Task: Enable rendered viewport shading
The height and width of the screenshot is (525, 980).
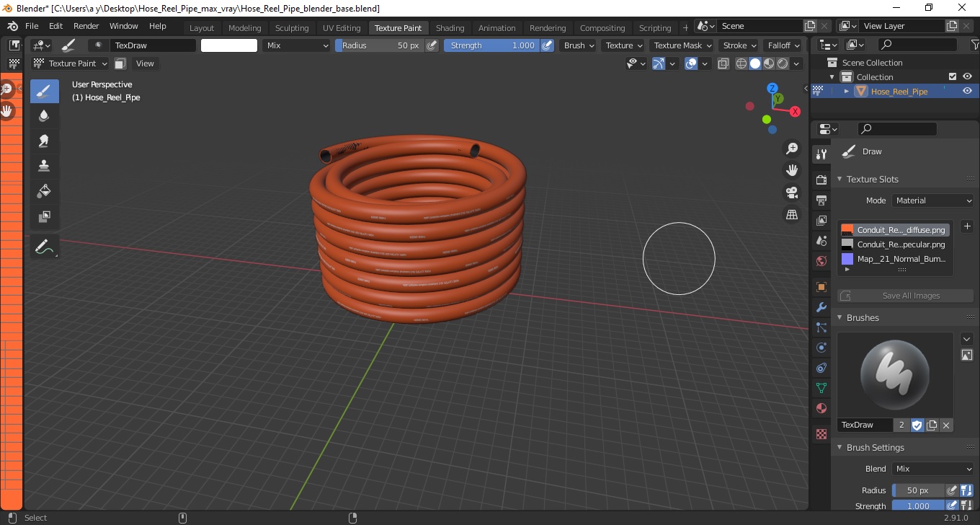Action: pos(783,63)
